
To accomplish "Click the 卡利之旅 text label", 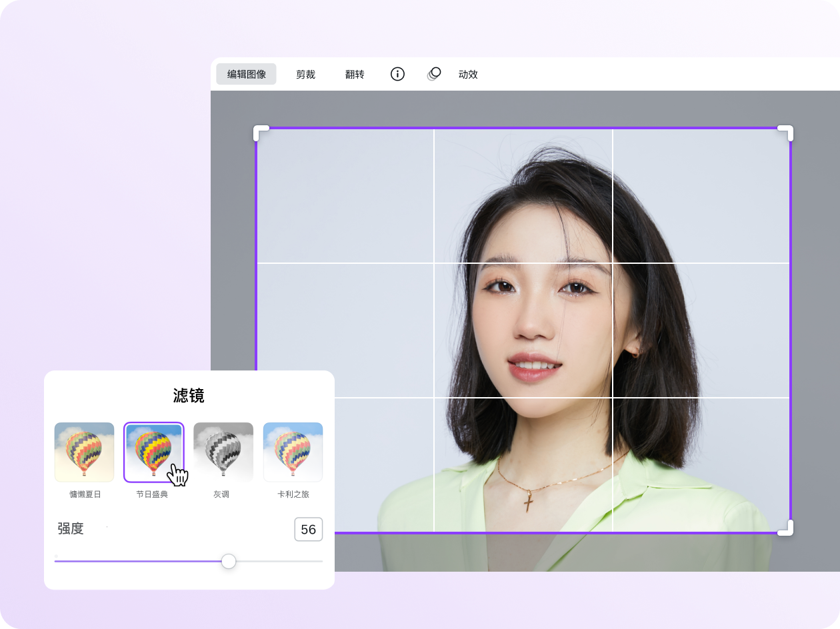I will click(x=293, y=494).
